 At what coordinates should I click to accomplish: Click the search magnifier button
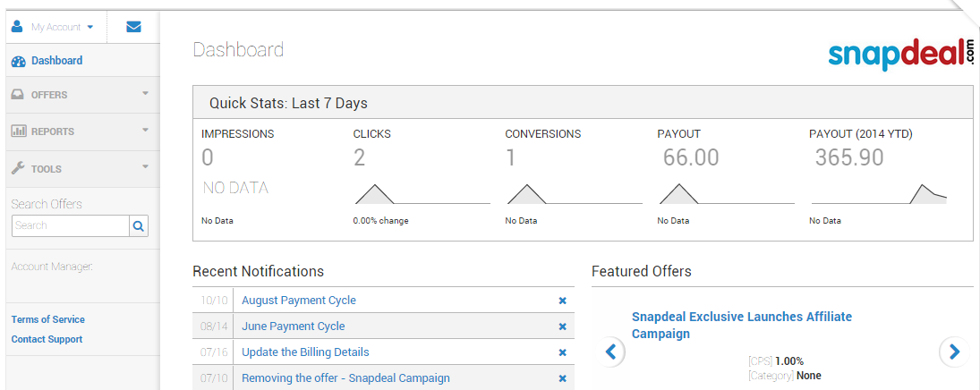(139, 226)
